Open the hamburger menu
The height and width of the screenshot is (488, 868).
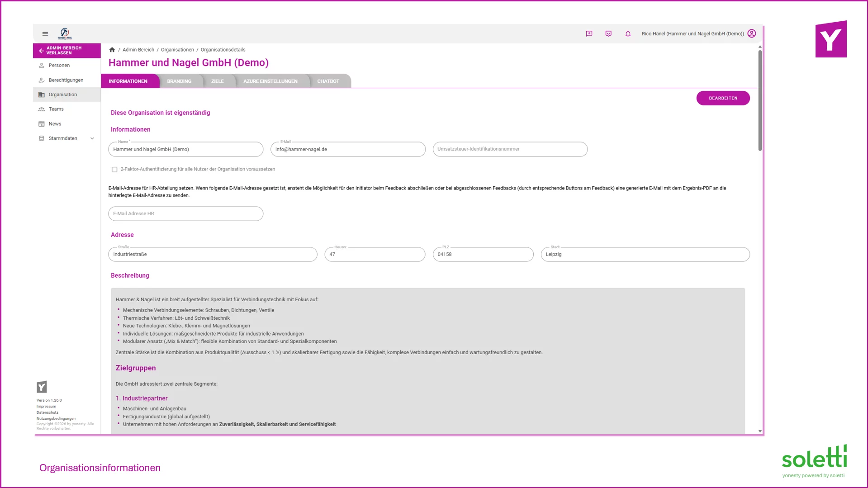[x=45, y=33]
